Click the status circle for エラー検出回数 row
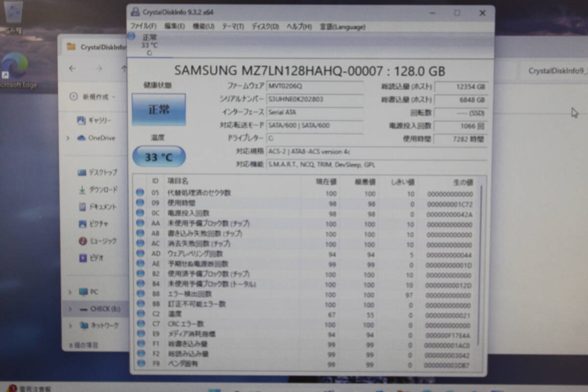Image resolution: width=588 pixels, height=392 pixels. coord(141,294)
